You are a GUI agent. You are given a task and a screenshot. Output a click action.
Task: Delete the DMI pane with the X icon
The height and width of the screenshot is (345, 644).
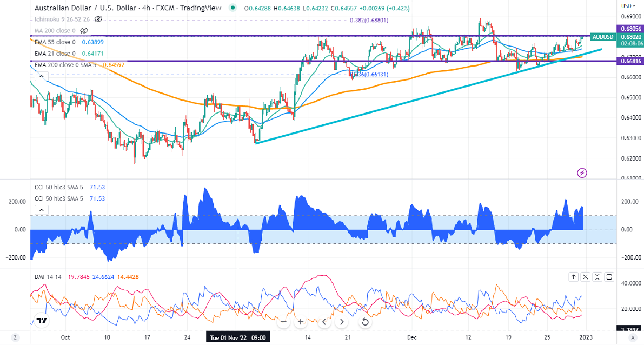coord(586,277)
